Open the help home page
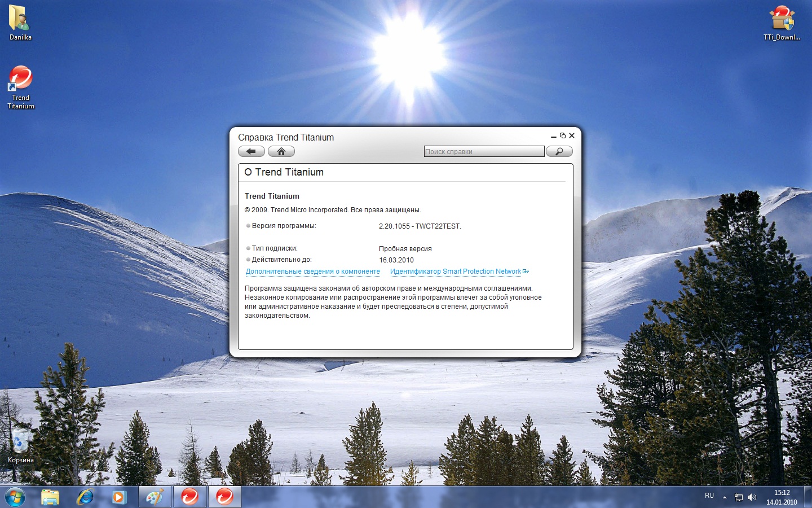The width and height of the screenshot is (812, 508). 281,151
